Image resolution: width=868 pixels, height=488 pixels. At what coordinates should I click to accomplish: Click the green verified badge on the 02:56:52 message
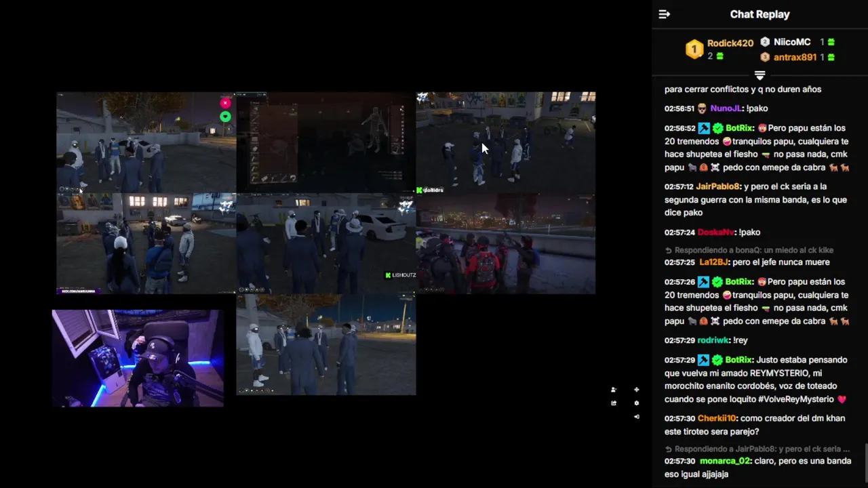click(717, 128)
